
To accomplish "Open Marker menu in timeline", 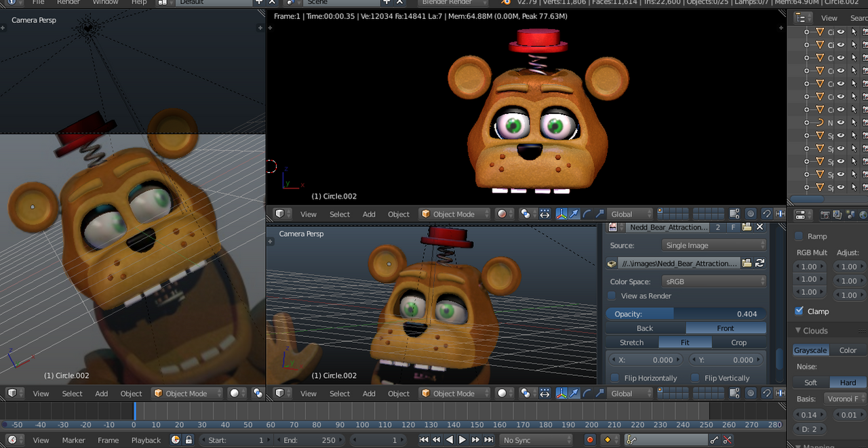I will [74, 440].
